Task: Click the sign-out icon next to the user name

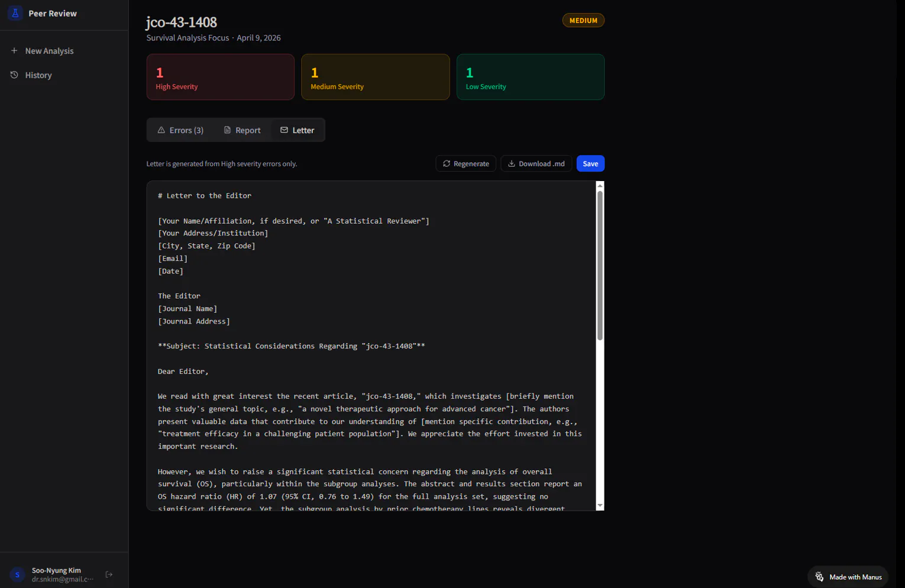Action: coord(109,574)
